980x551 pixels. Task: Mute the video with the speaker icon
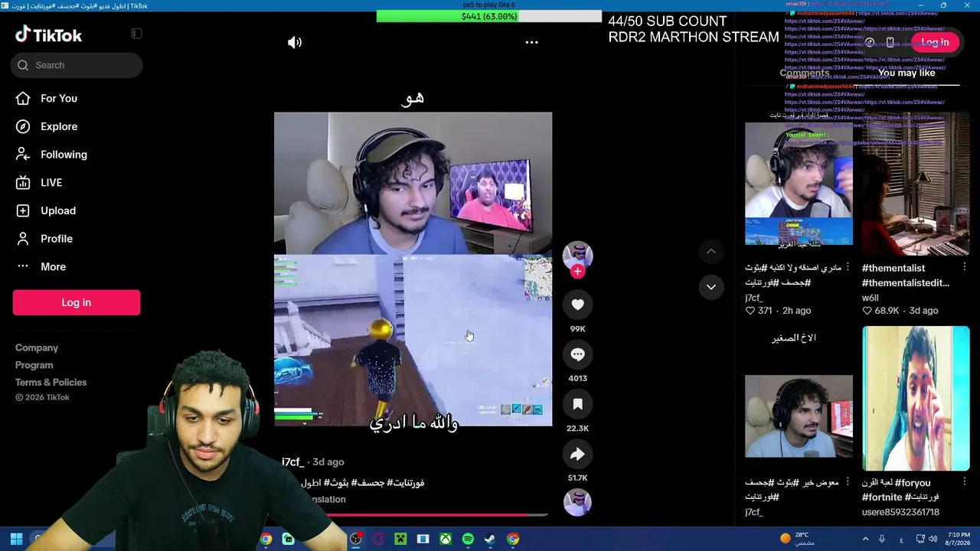click(295, 43)
